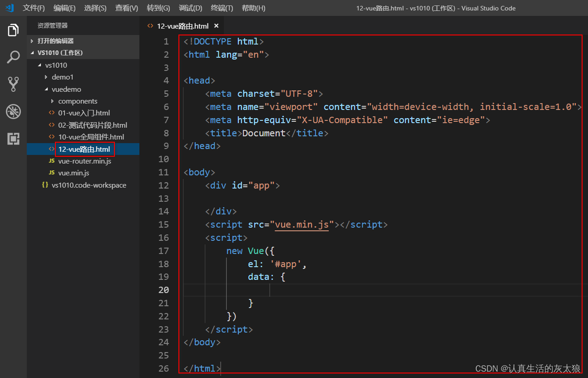Open the 编辑(E) menu
Viewport: 588px width, 378px height.
64,8
